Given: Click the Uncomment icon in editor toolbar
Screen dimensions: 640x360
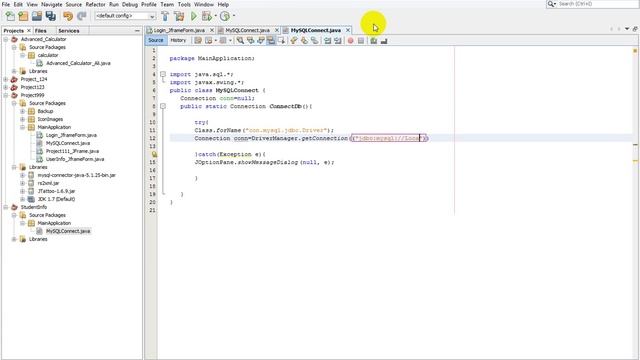Looking at the screenshot, I should click(384, 40).
